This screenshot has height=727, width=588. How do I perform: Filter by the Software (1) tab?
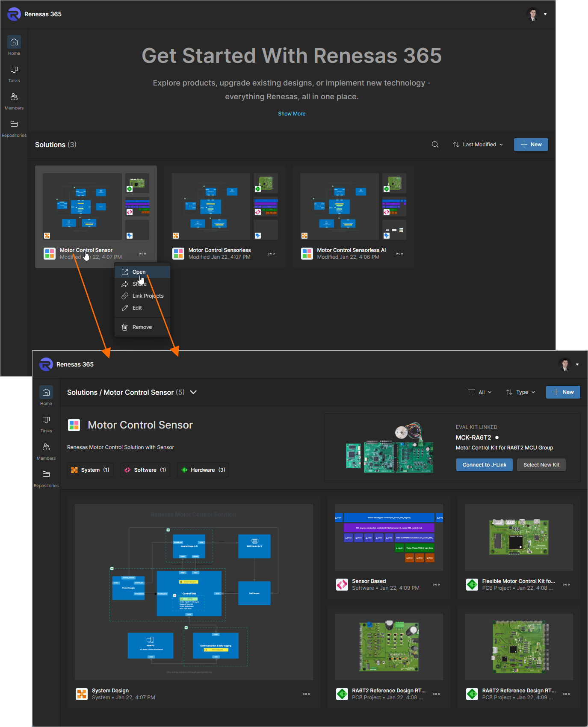[x=145, y=470]
